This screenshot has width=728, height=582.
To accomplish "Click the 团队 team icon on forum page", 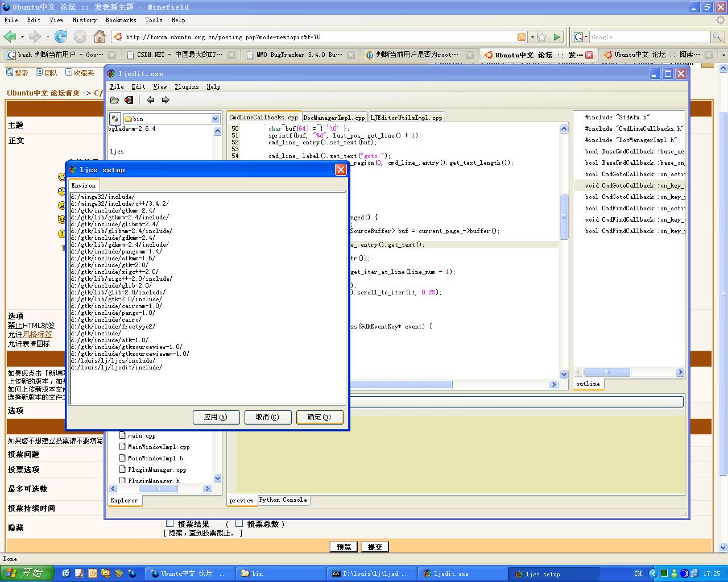I will pos(39,72).
